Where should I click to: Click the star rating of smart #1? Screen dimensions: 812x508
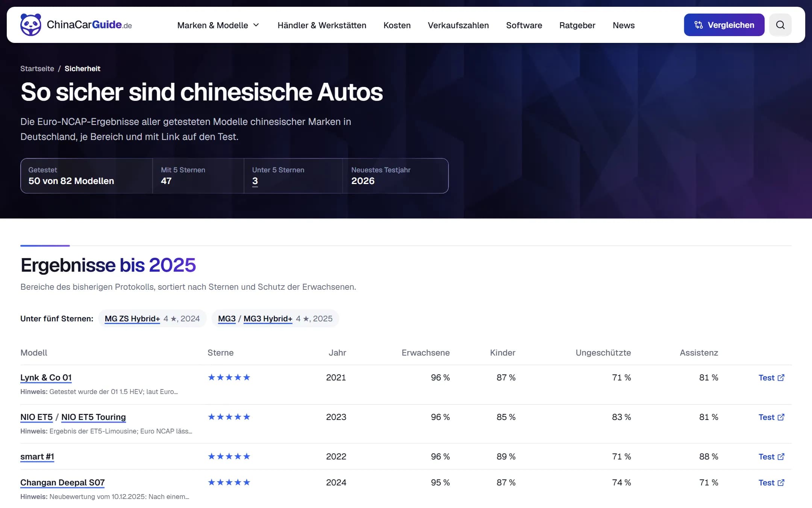coord(229,456)
